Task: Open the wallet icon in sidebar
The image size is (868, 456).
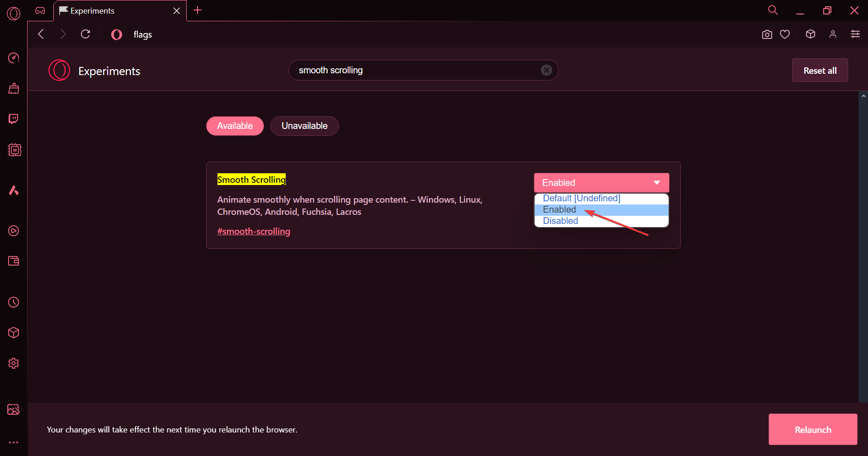Action: (14, 261)
